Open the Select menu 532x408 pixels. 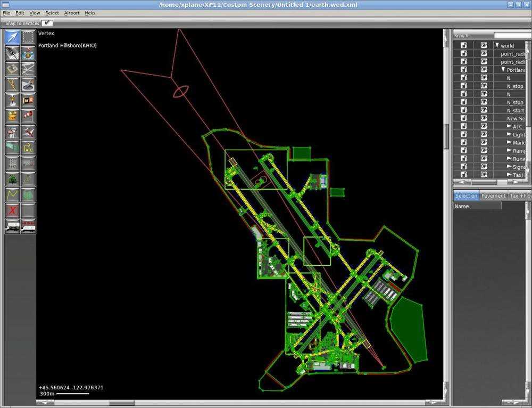point(52,13)
